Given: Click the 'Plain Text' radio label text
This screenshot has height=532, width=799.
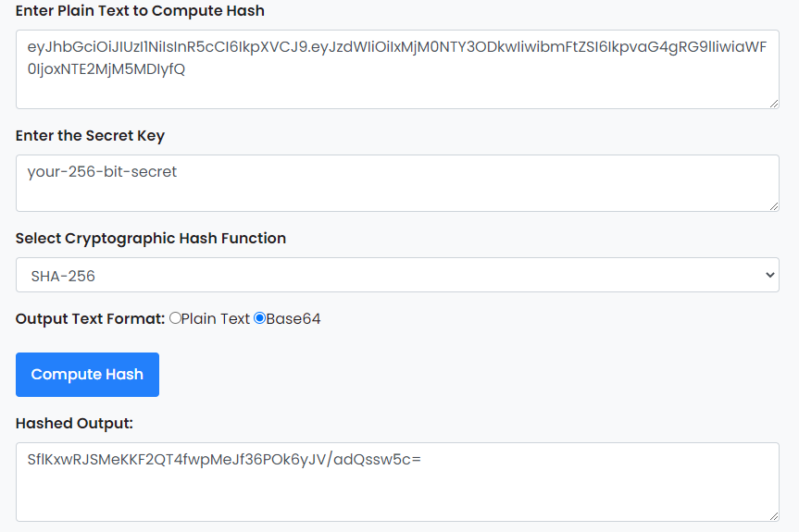Looking at the screenshot, I should [x=216, y=319].
